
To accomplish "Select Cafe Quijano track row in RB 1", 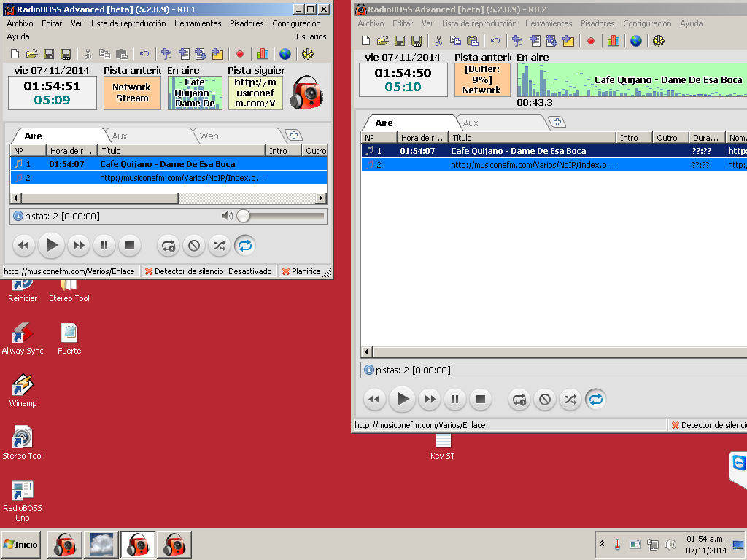I will [x=169, y=164].
